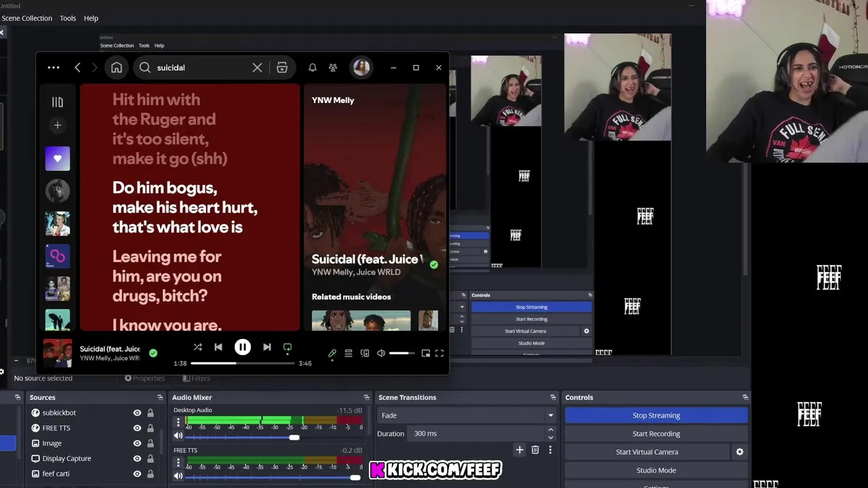Click the now-playing album cover thumbnail
The height and width of the screenshot is (488, 868).
[58, 352]
